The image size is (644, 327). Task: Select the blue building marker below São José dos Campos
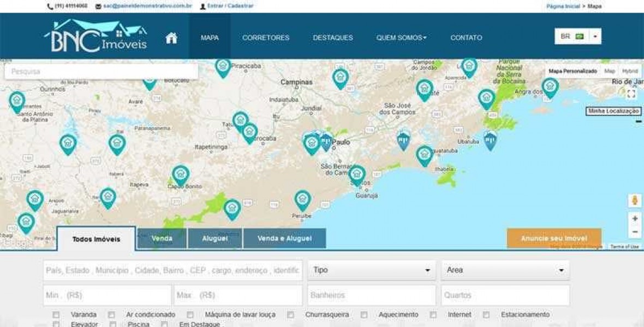point(403,141)
